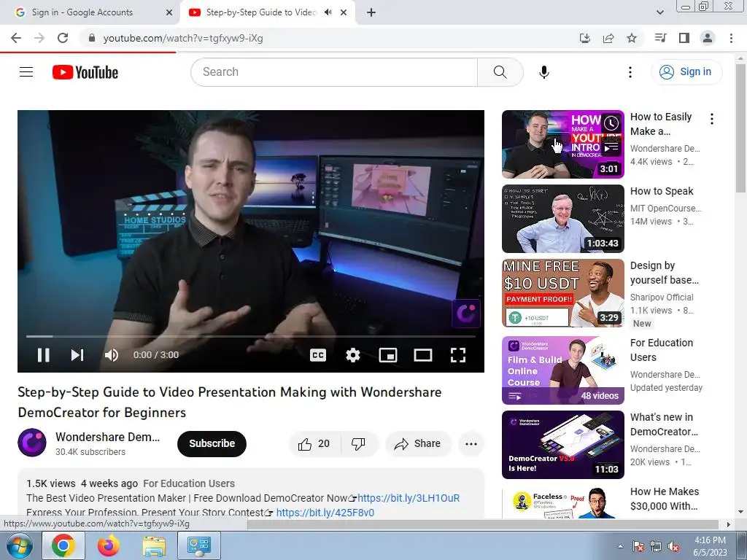Dislike the video with thumbs down
Viewport: 747px width, 560px height.
(359, 444)
